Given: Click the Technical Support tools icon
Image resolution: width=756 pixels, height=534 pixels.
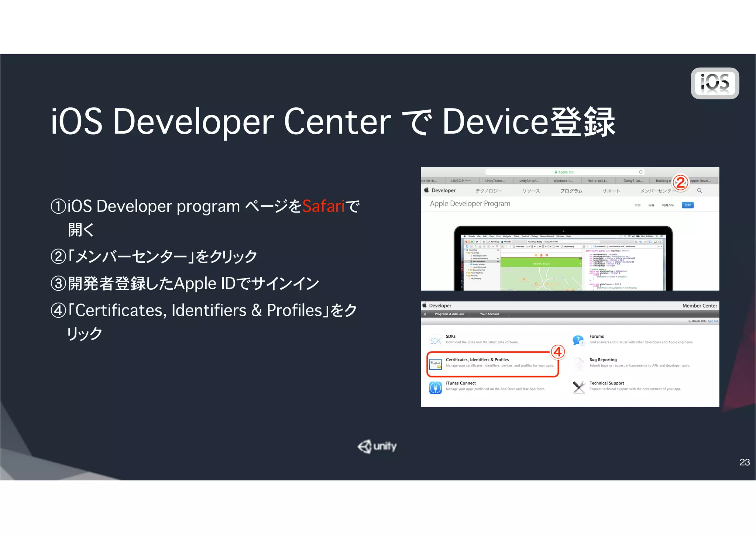Looking at the screenshot, I should pos(579,387).
